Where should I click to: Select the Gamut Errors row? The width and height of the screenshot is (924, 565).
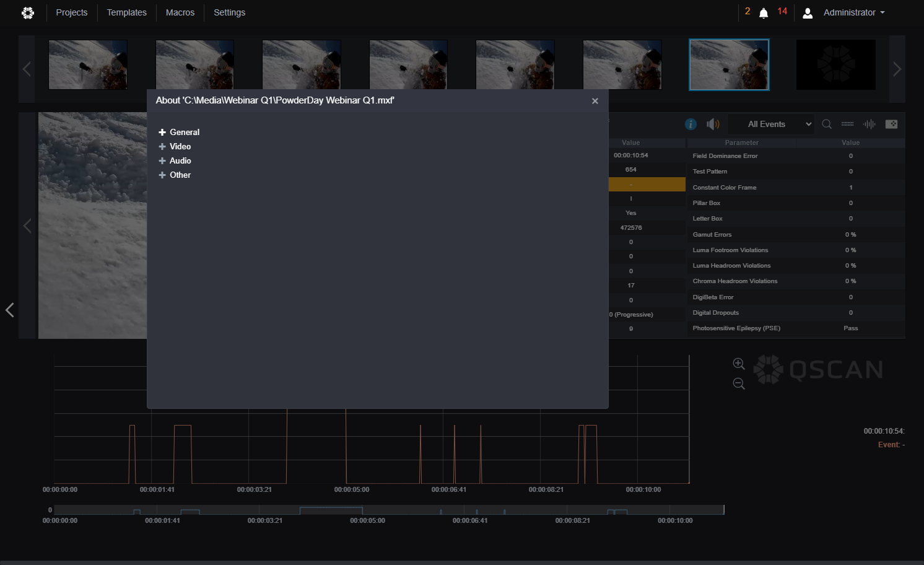(796, 234)
